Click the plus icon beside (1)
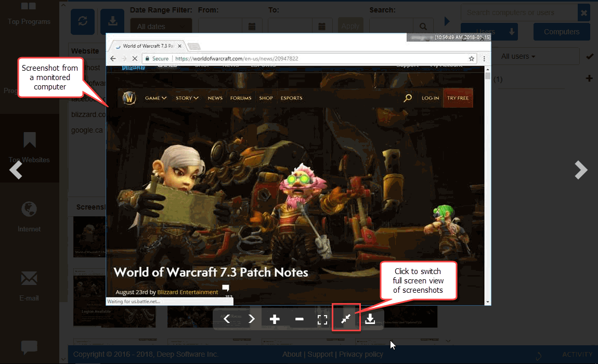The image size is (598, 364). point(589,78)
